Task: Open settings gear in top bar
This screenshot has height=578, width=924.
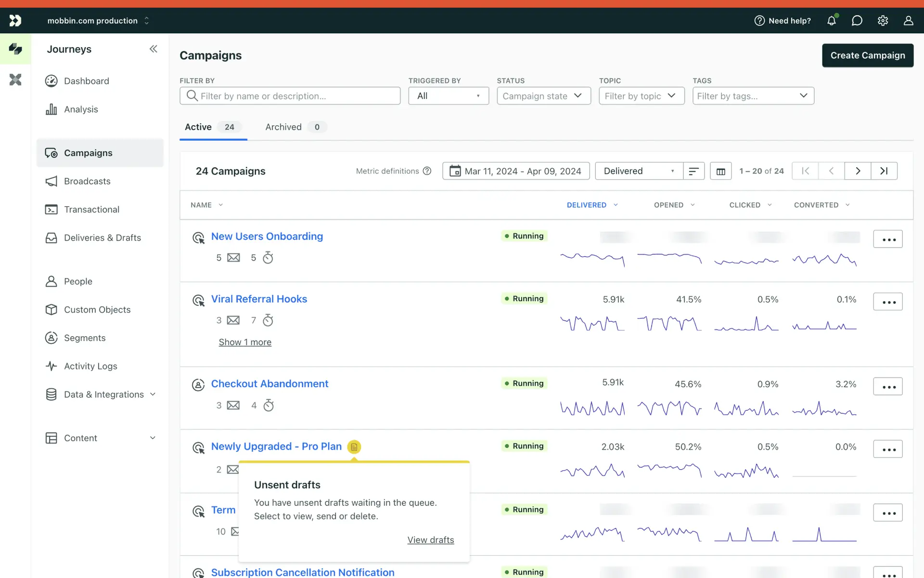Action: (883, 21)
